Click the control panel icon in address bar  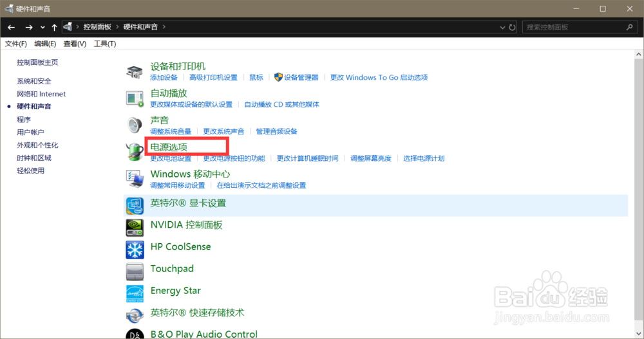(68, 26)
